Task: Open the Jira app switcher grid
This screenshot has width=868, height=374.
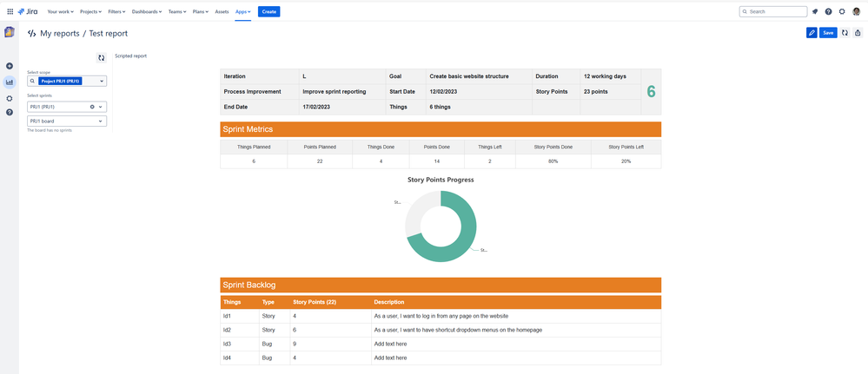Action: 10,11
